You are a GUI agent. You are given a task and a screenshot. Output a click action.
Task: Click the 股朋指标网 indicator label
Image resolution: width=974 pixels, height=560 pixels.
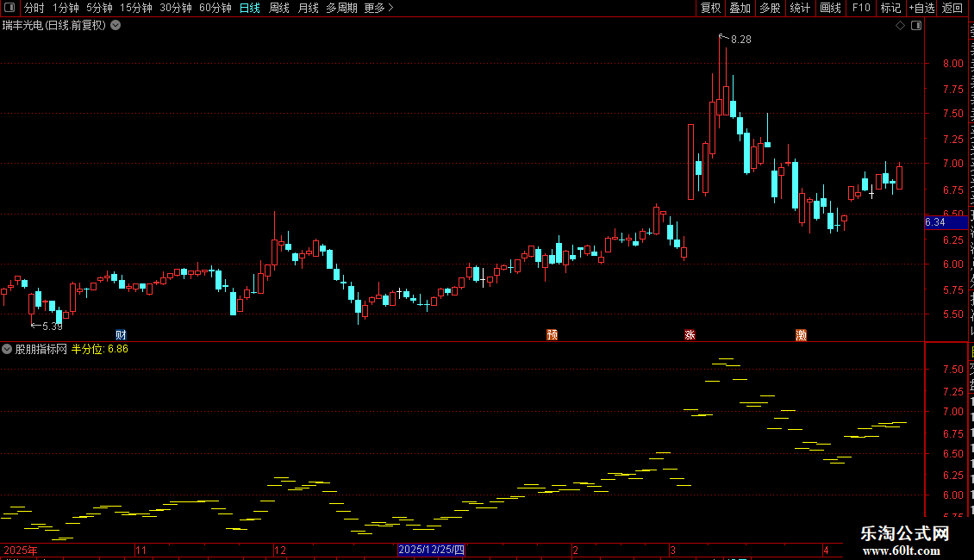pos(41,349)
